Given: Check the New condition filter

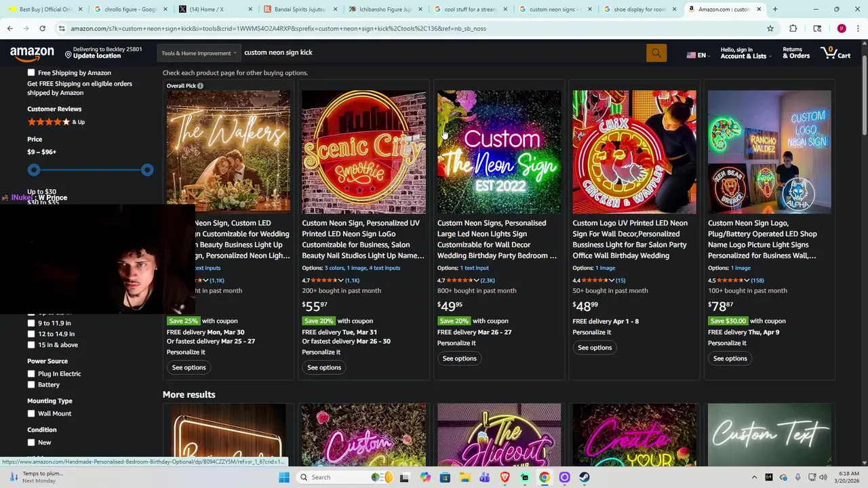Looking at the screenshot, I should coord(31,443).
